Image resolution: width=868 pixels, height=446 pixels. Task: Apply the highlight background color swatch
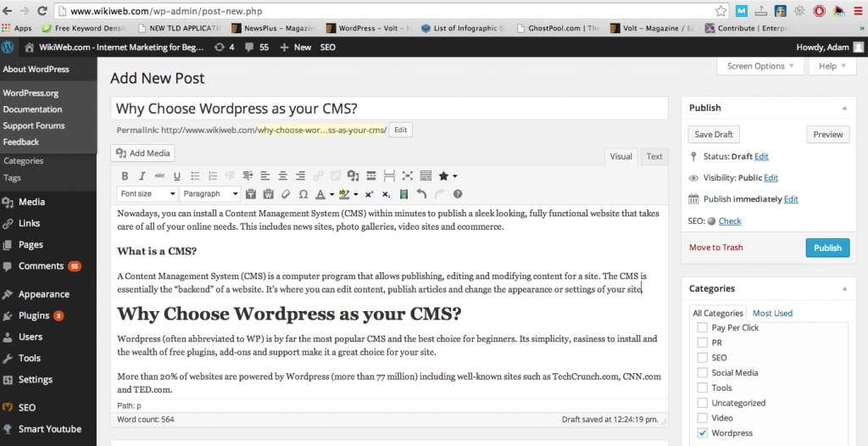pos(344,194)
